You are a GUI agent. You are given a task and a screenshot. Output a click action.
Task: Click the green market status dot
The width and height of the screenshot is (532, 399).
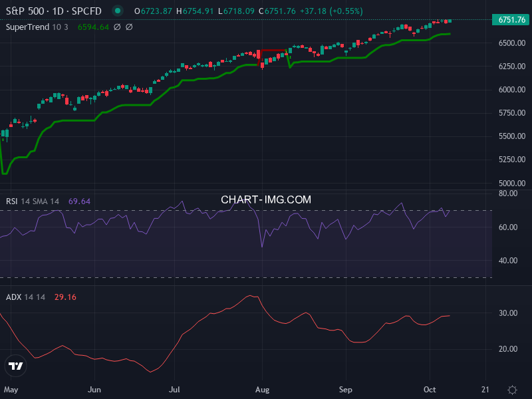pyautogui.click(x=118, y=11)
